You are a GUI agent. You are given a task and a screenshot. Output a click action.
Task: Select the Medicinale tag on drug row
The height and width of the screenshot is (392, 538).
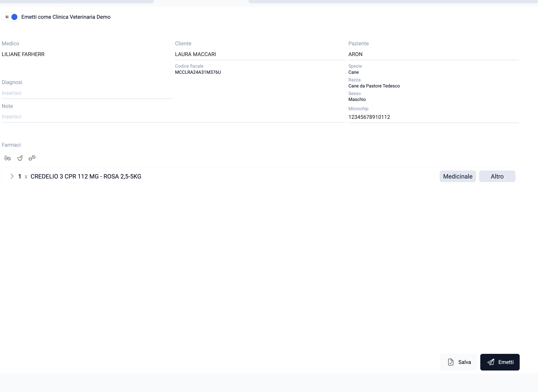pyautogui.click(x=458, y=176)
